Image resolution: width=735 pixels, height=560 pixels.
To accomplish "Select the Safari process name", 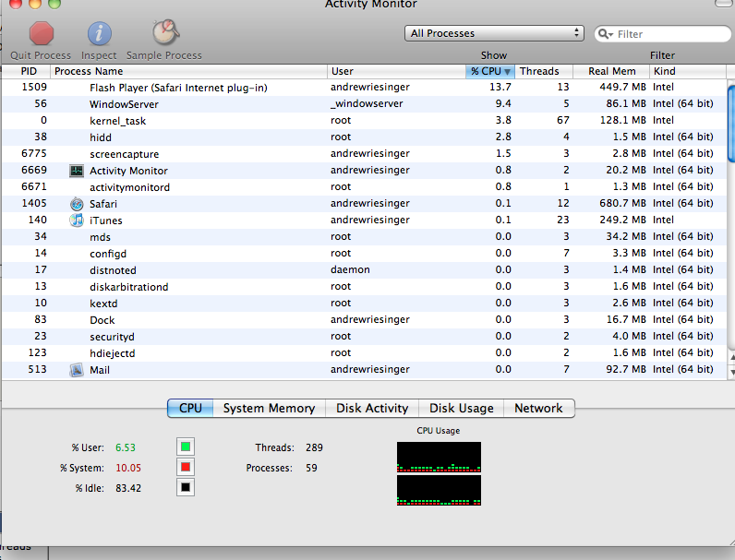I will point(103,204).
